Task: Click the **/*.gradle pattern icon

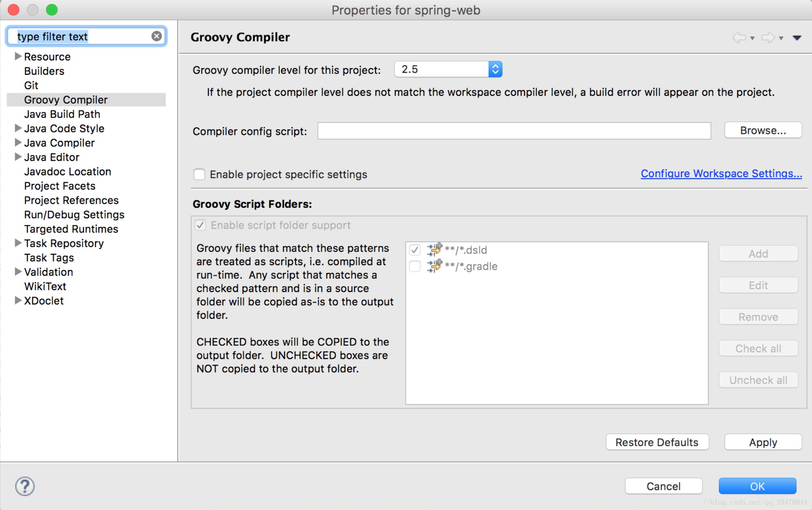Action: tap(434, 266)
